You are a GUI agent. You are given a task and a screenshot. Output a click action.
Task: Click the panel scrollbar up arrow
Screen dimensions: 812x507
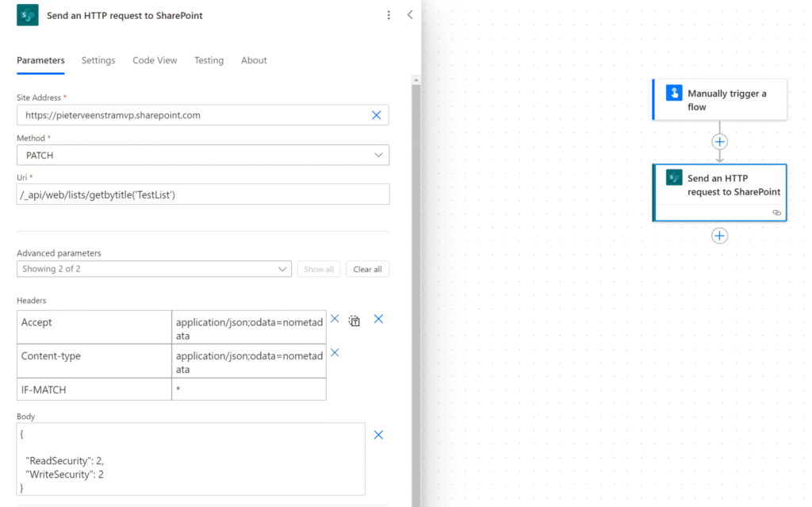click(416, 80)
